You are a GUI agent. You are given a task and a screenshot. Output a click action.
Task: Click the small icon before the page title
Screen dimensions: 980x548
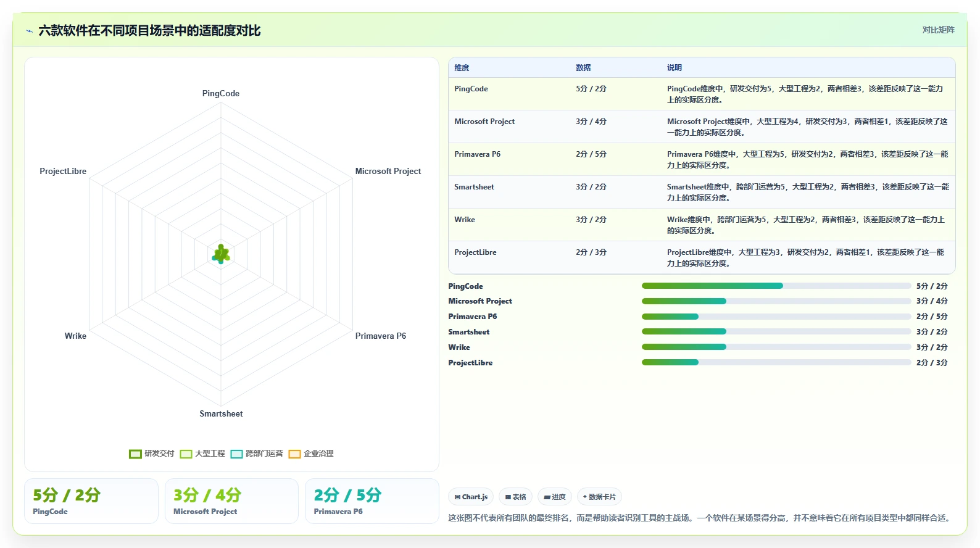coord(29,31)
